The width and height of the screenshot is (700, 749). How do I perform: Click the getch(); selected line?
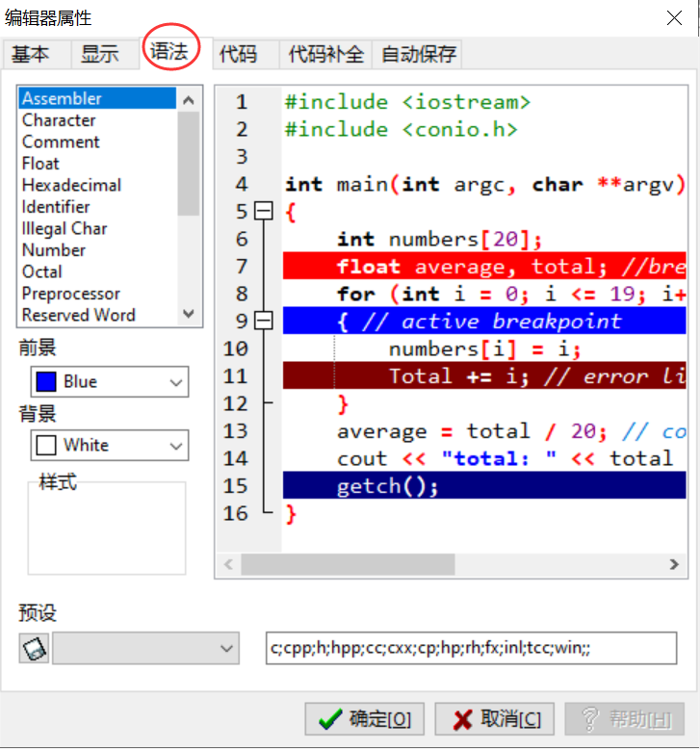click(484, 485)
